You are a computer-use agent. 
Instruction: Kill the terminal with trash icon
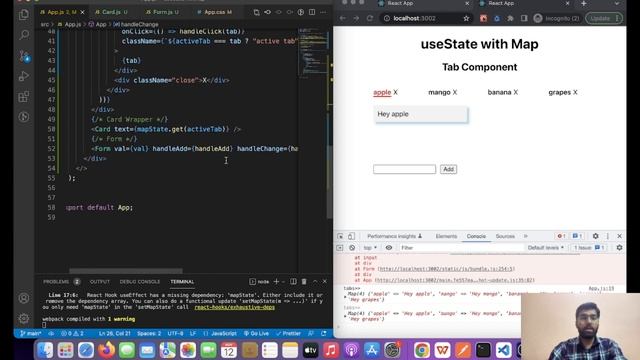304,282
